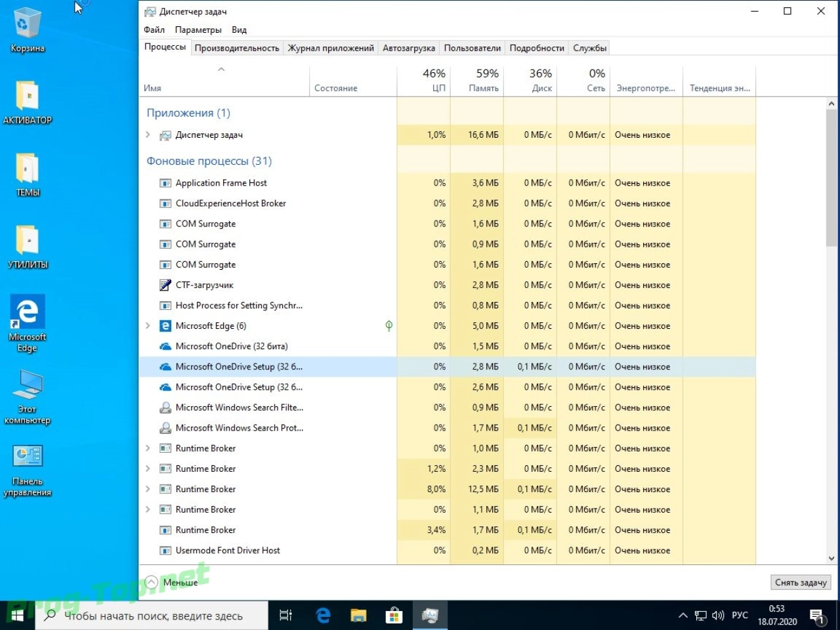The image size is (840, 630).
Task: Collapse details with the Меньше toggle
Action: [x=171, y=582]
